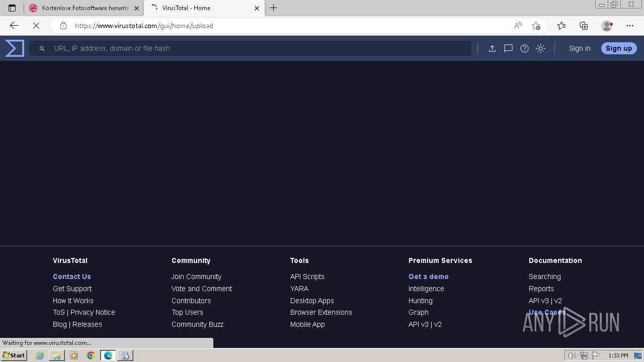Click the browser back arrow
Image resolution: width=644 pixels, height=362 pixels.
coord(14,26)
